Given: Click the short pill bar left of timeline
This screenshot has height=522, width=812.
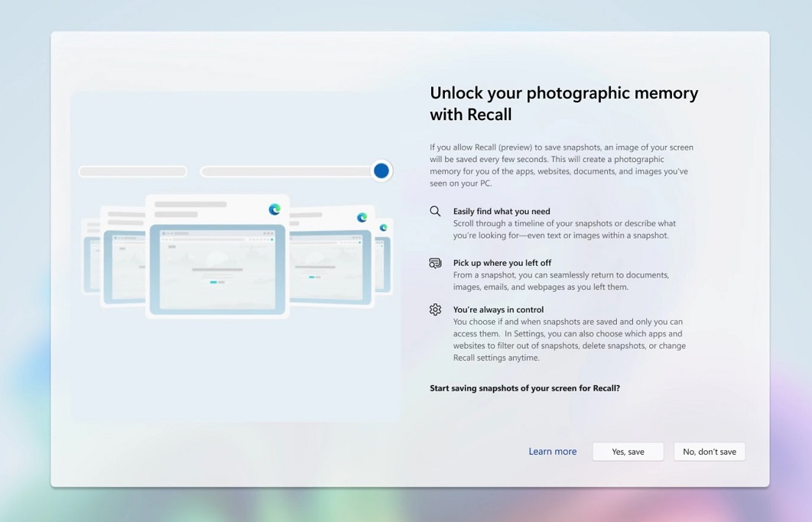Looking at the screenshot, I should tap(132, 171).
